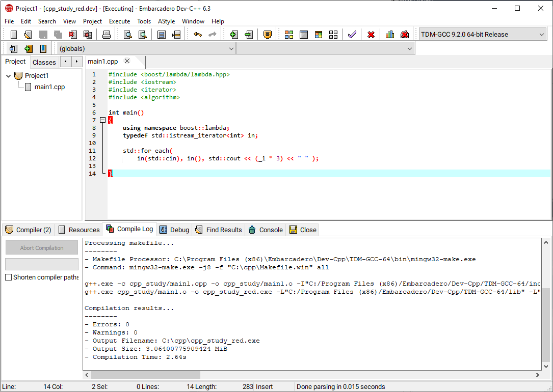
Task: Click the Compile & Run colored window icon
Action: (x=319, y=35)
